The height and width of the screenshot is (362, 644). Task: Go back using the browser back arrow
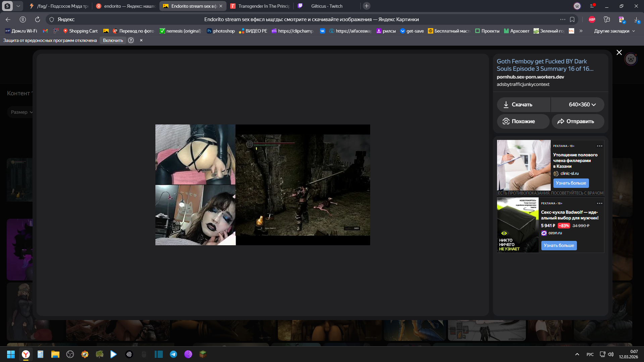pos(8,19)
